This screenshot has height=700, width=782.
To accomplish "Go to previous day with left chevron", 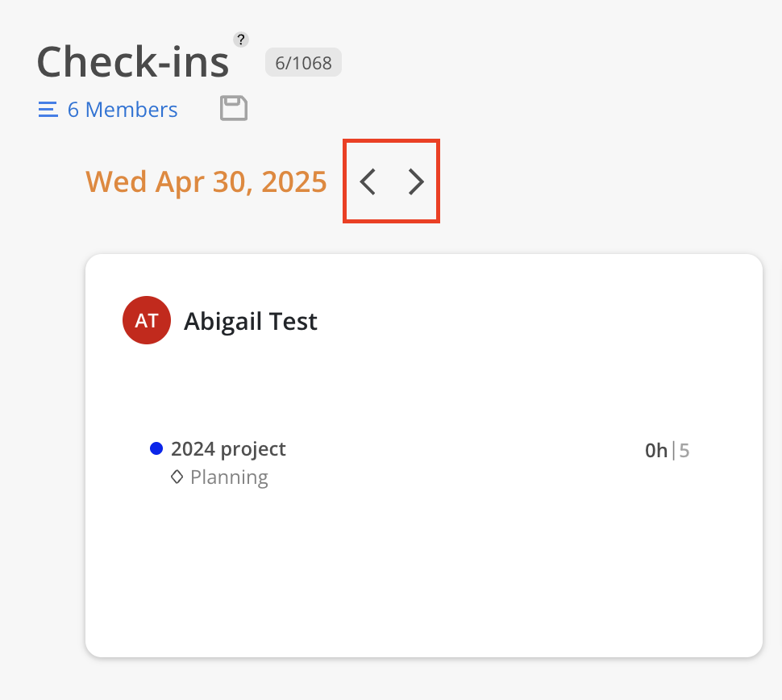I will pos(368,181).
